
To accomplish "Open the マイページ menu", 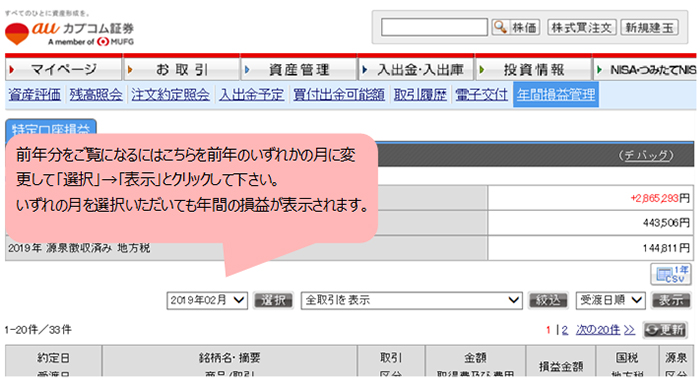I will point(63,69).
